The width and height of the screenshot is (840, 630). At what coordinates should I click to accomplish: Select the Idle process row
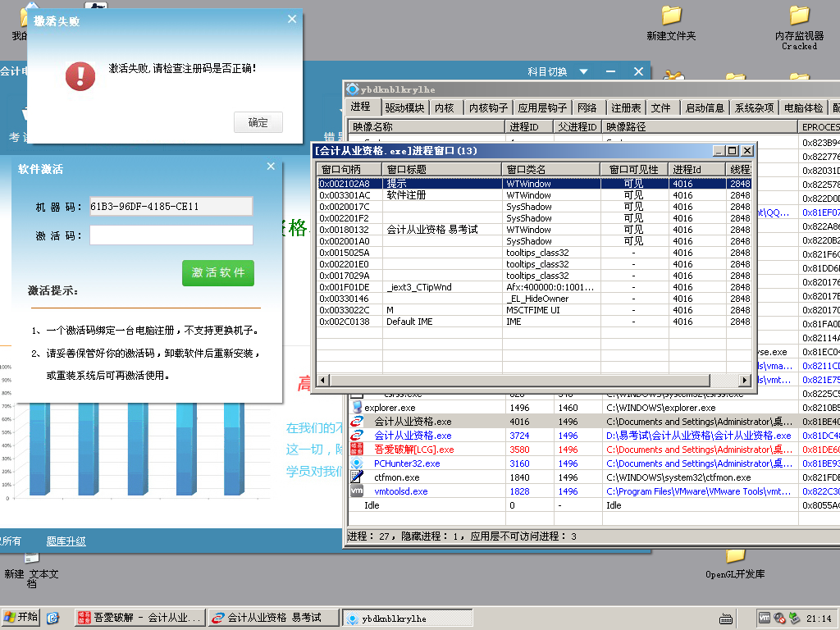tap(594, 505)
